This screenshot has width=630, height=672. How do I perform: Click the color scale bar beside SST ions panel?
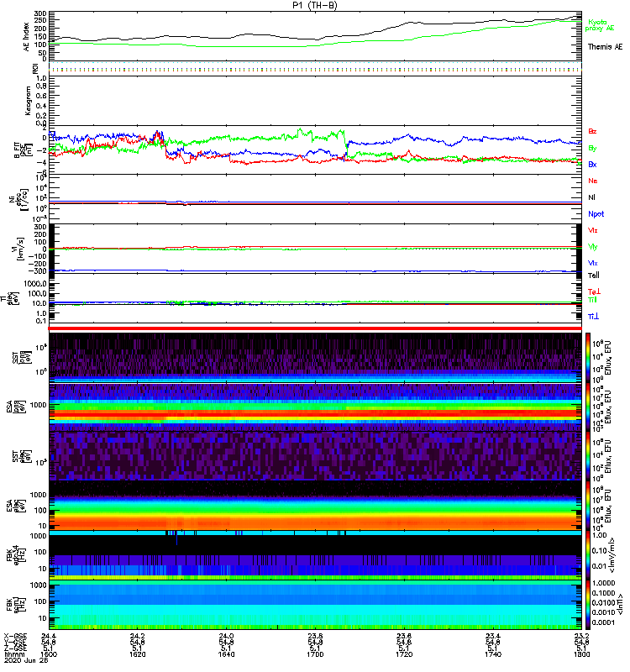click(x=588, y=358)
